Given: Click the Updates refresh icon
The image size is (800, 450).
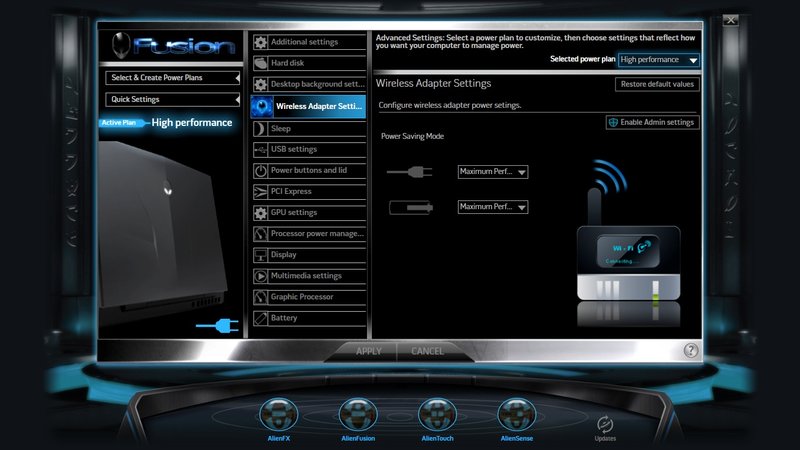Looking at the screenshot, I should [x=605, y=424].
